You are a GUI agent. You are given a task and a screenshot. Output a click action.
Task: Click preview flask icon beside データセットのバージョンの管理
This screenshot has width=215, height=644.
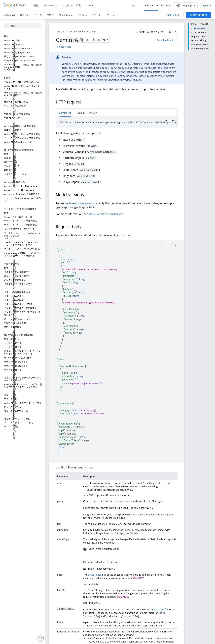tap(39, 249)
